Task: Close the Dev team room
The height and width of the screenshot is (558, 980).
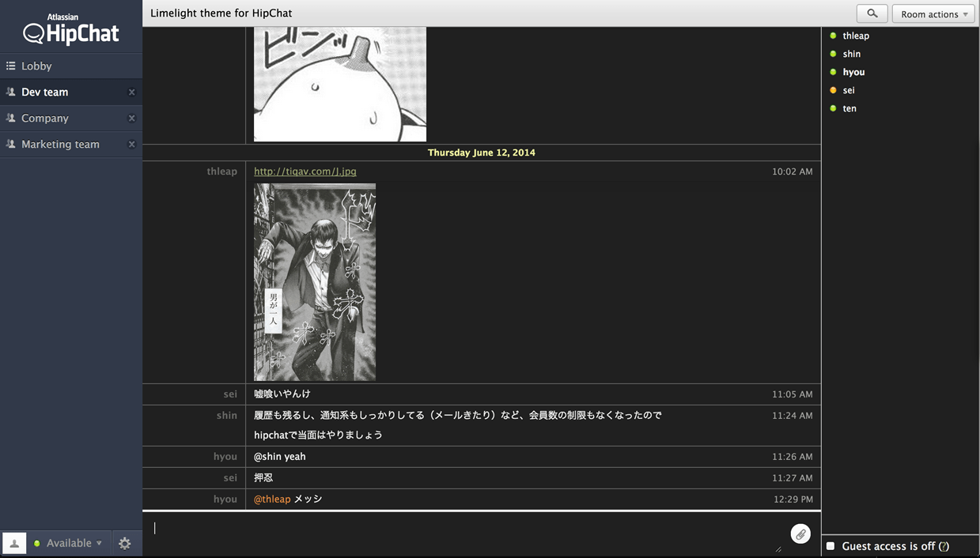Action: pyautogui.click(x=131, y=91)
